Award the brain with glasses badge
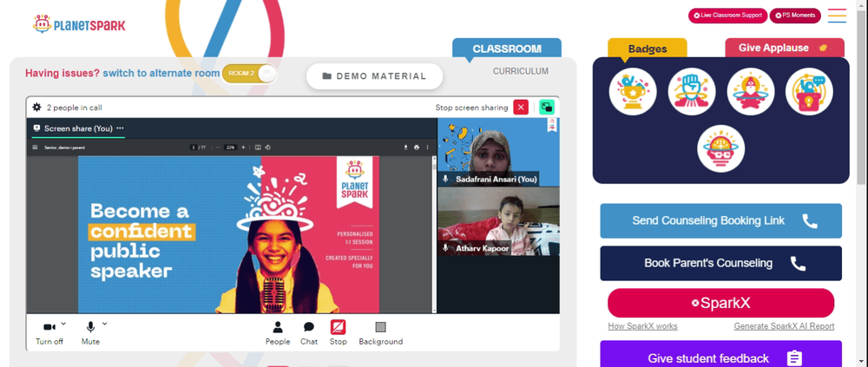868x367 pixels. tap(720, 148)
